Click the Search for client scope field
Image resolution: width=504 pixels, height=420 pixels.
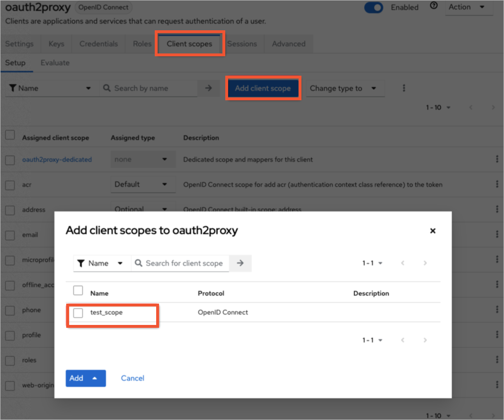click(180, 263)
